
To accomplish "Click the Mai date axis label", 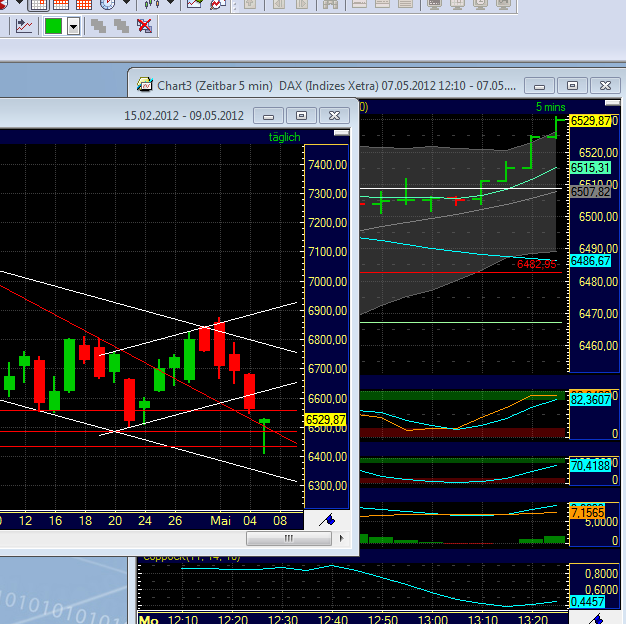I will [220, 521].
